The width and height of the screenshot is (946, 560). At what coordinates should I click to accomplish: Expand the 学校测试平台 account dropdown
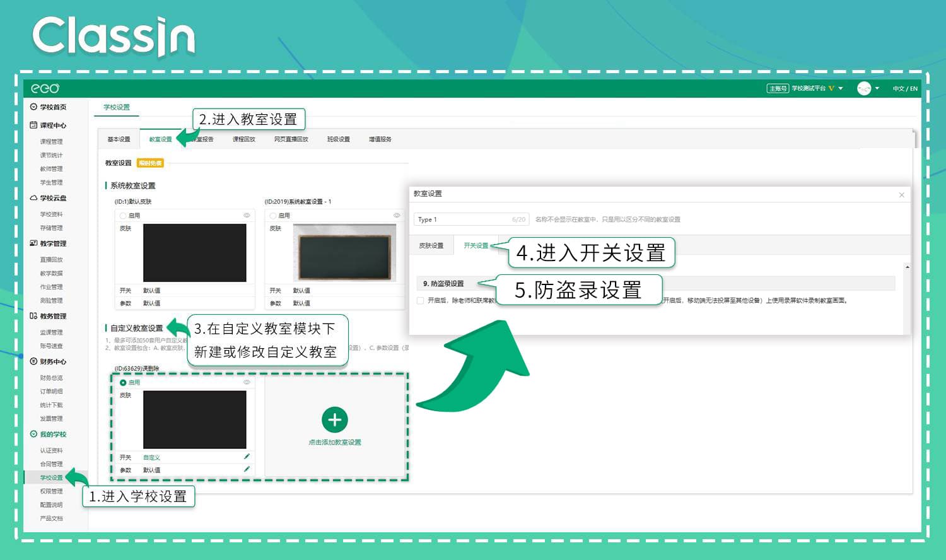[841, 88]
